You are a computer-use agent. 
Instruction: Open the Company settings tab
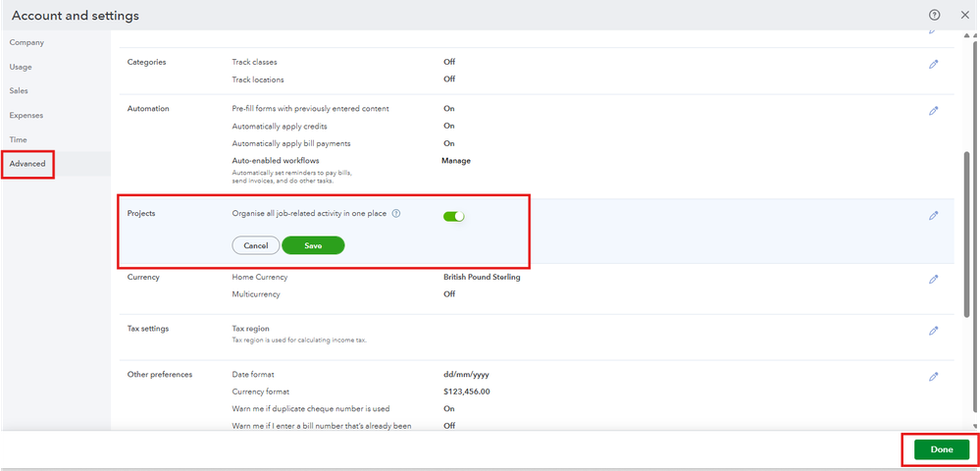coord(26,43)
